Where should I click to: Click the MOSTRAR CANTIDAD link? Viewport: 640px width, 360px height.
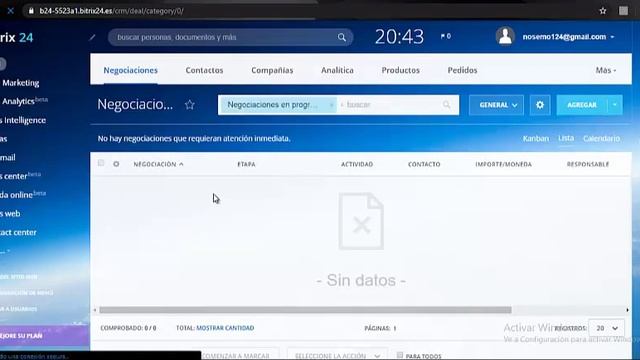tap(225, 328)
